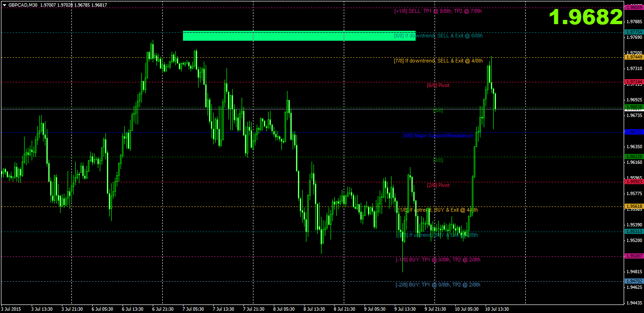Click the large 1.9682 price display
644x313 pixels.
(585, 18)
